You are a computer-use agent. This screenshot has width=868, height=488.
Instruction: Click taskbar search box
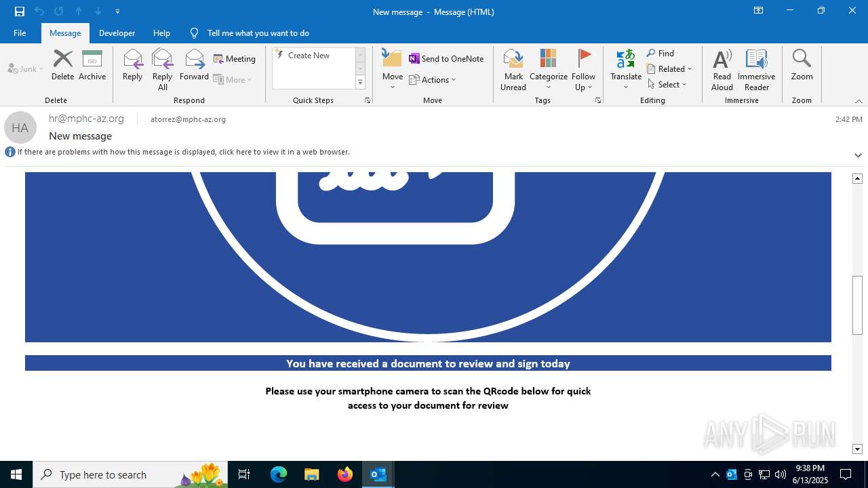[130, 474]
